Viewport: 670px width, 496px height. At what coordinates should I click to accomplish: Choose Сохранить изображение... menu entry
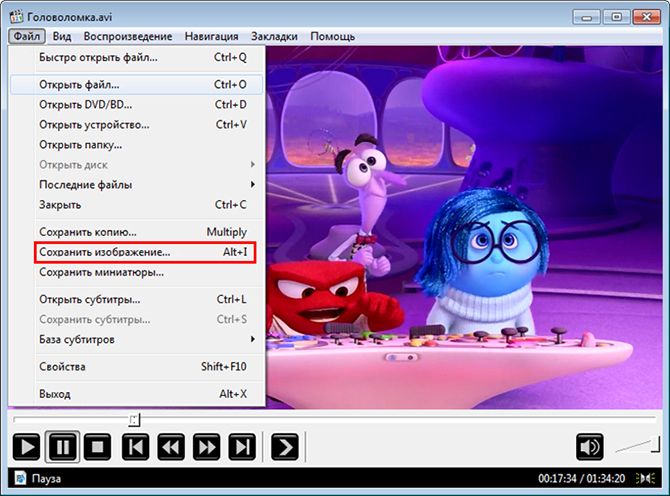coord(137,252)
